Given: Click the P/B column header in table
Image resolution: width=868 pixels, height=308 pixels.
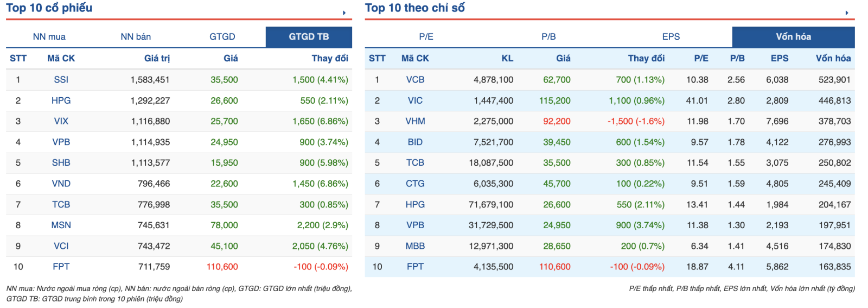Looking at the screenshot, I should [737, 58].
